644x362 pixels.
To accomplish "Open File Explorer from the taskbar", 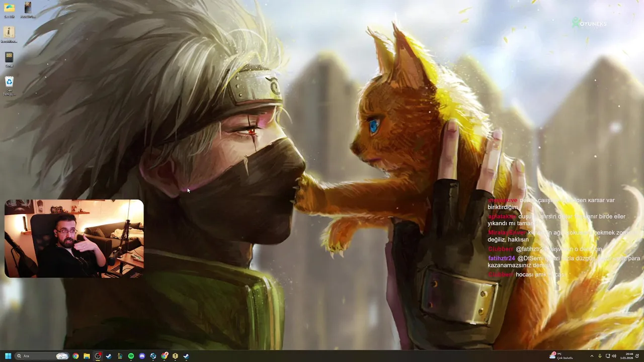I will (87, 356).
